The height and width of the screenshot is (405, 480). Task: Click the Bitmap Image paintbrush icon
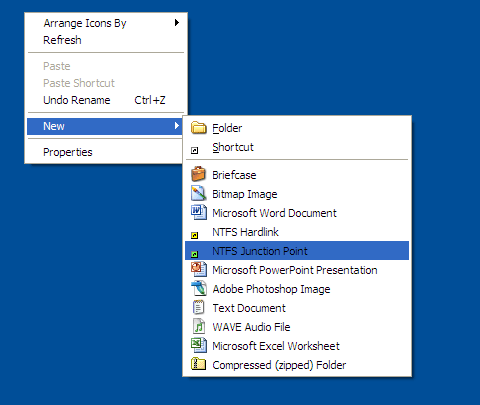click(x=199, y=193)
